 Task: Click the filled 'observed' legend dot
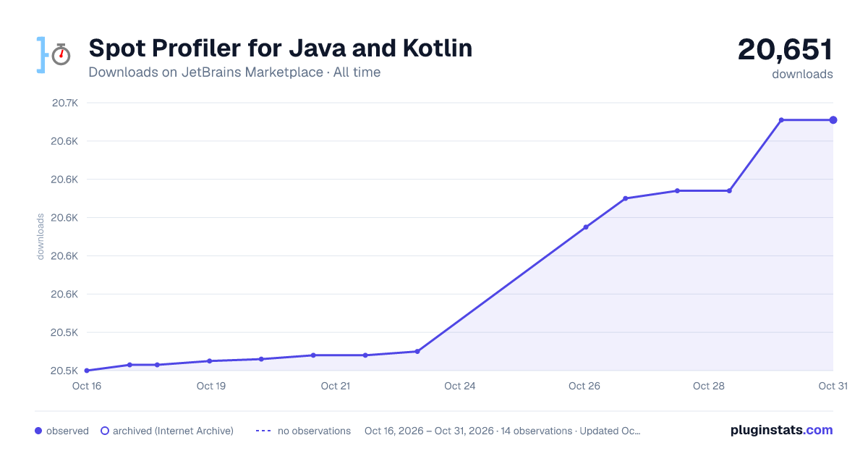point(38,431)
